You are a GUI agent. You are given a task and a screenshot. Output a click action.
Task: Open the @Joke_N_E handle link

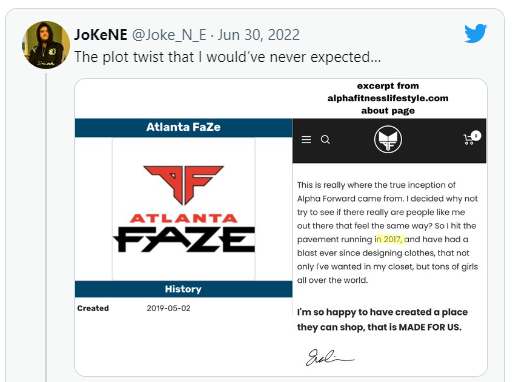tap(169, 35)
